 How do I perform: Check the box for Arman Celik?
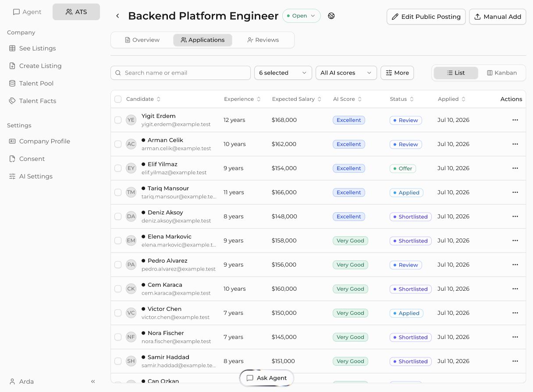coord(118,144)
